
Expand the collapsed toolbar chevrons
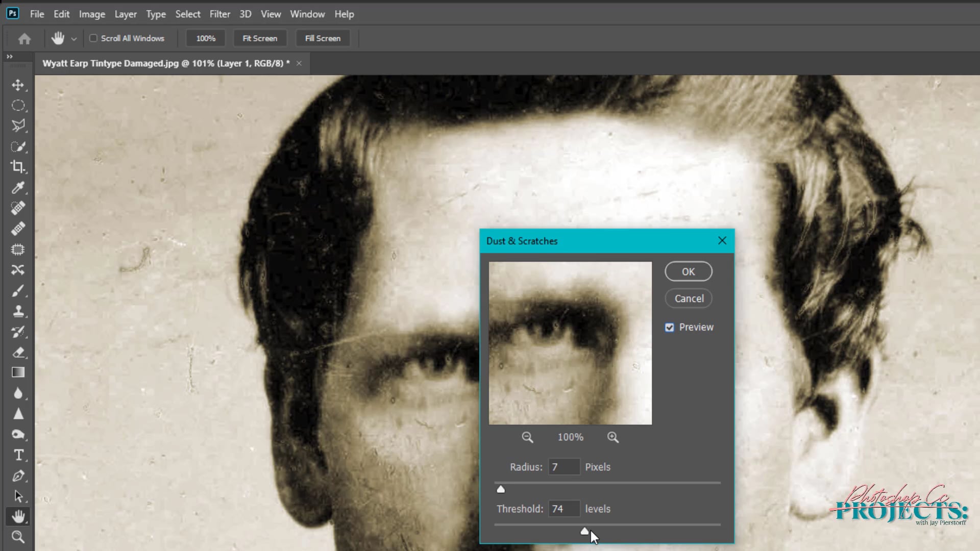10,57
